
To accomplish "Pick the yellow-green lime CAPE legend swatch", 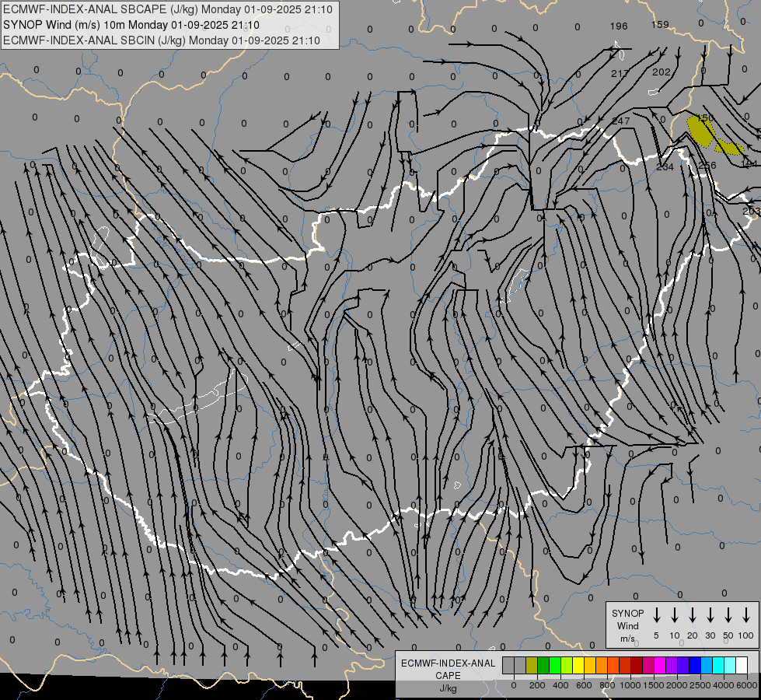I will pyautogui.click(x=567, y=666).
